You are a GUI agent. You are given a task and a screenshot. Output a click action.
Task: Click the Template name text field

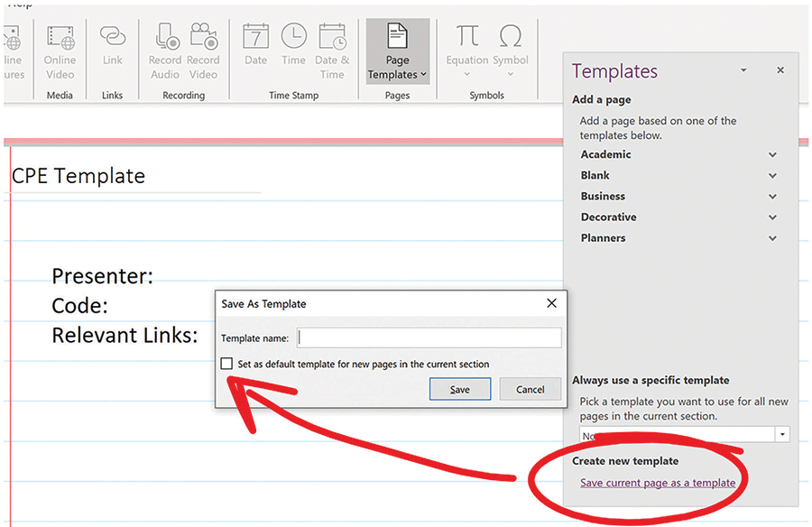click(x=429, y=337)
